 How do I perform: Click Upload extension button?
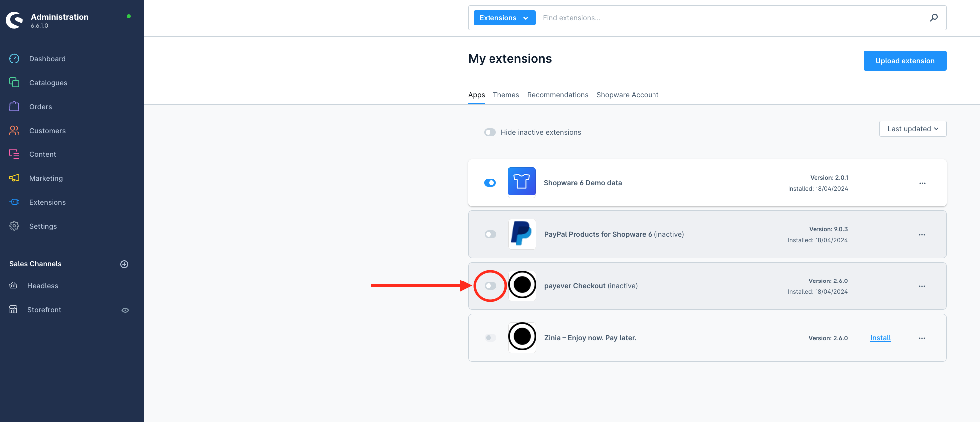click(905, 61)
